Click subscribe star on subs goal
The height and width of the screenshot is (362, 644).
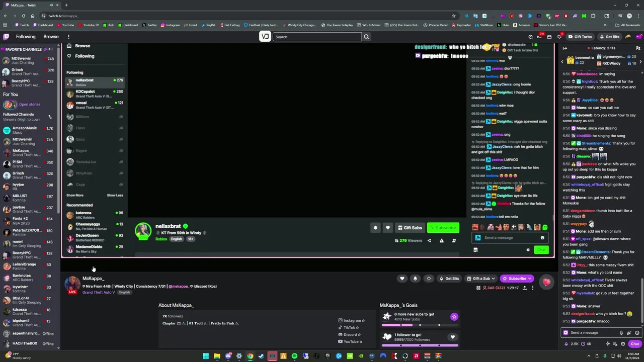click(x=454, y=317)
